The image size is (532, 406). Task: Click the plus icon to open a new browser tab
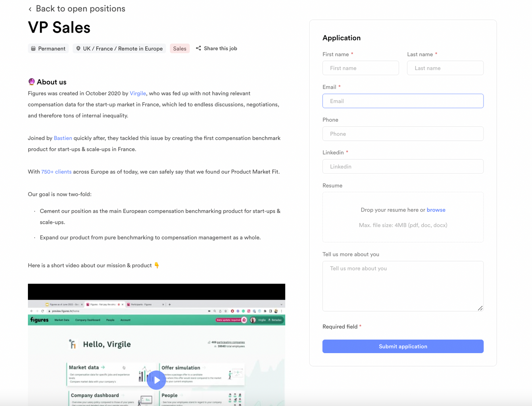click(170, 305)
